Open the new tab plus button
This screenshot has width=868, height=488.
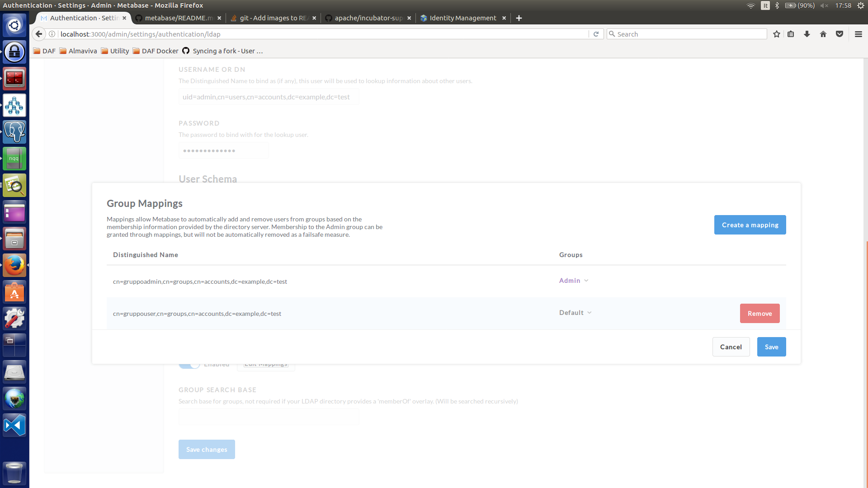(x=519, y=18)
